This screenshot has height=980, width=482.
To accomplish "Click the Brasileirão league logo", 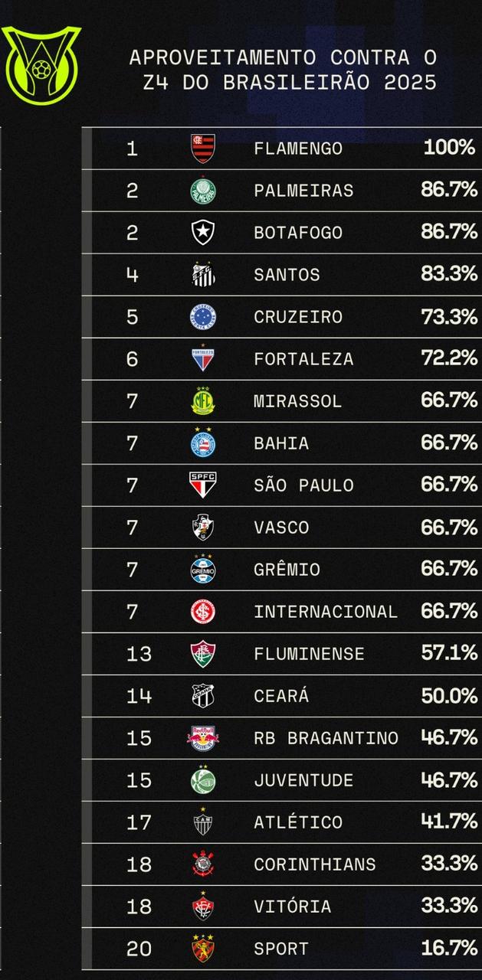I will 41,65.
